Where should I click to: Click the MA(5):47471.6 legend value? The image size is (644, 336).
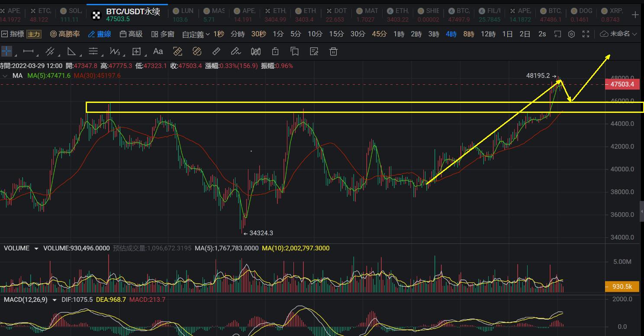coord(49,76)
